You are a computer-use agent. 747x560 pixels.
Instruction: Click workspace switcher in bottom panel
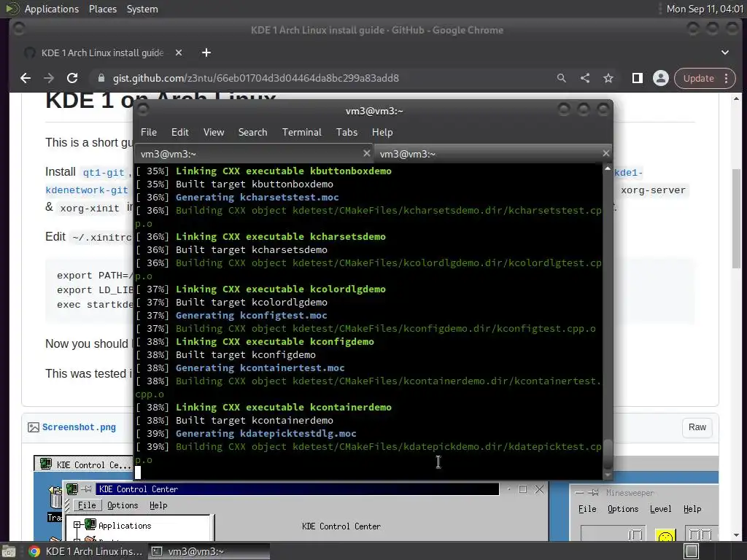click(x=691, y=551)
